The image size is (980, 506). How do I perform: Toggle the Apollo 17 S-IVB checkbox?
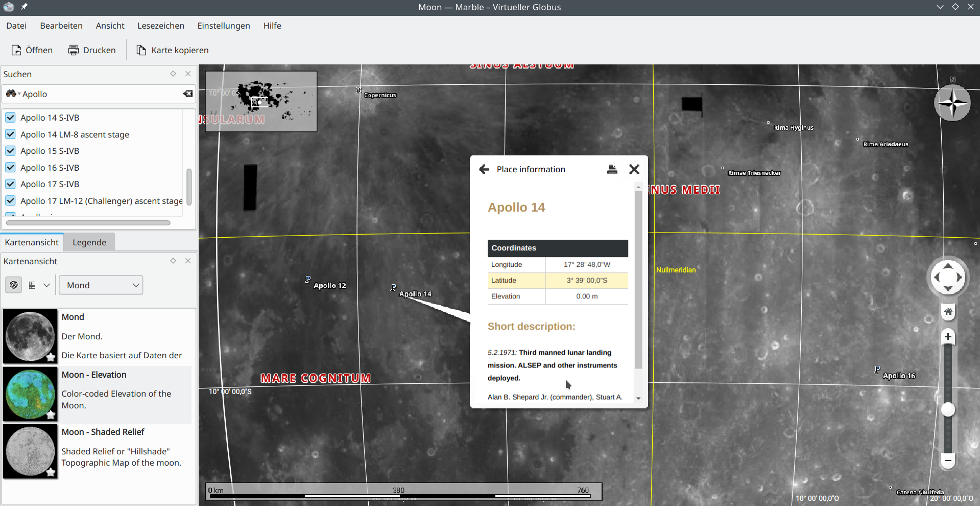pos(10,184)
